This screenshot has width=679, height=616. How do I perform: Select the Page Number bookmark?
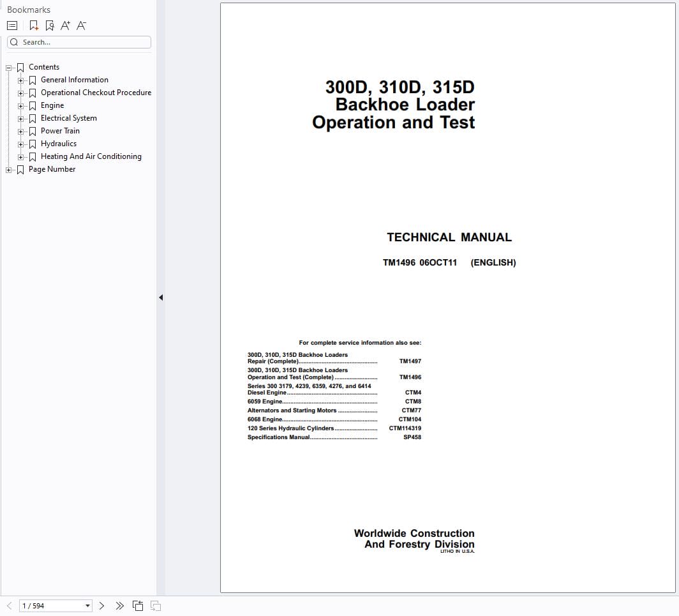click(52, 169)
